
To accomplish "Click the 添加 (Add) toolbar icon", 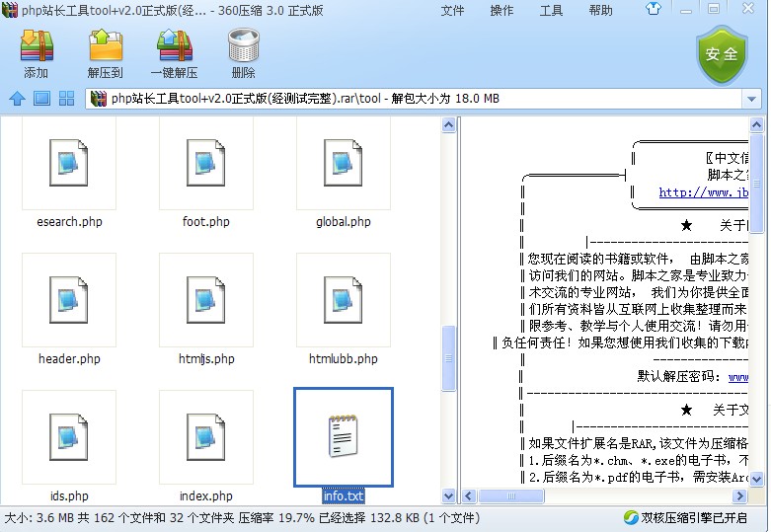I will (37, 54).
